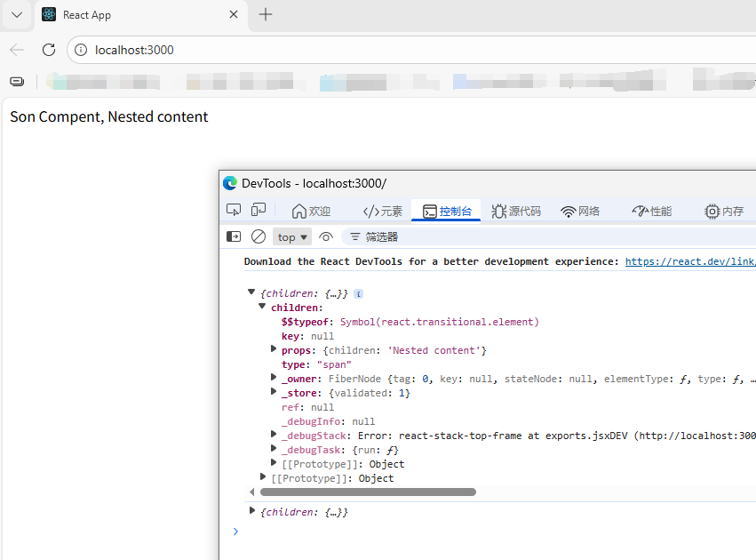Reload the page with the refresh icon

[49, 50]
